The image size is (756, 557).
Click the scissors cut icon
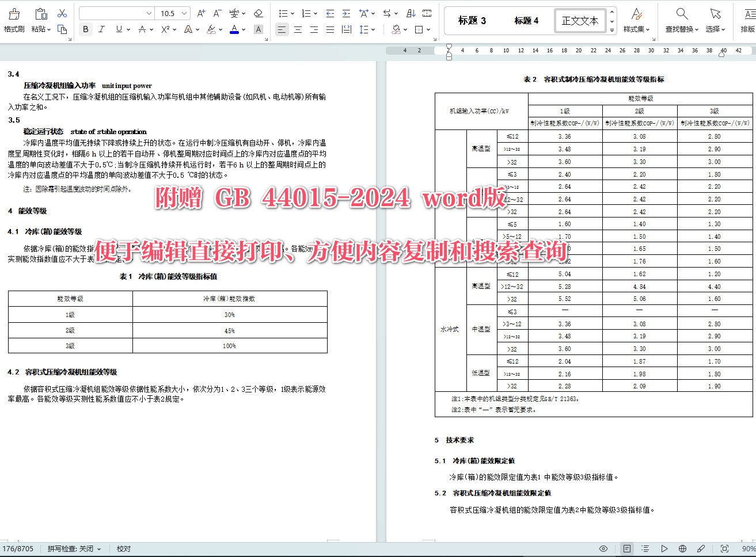[62, 13]
